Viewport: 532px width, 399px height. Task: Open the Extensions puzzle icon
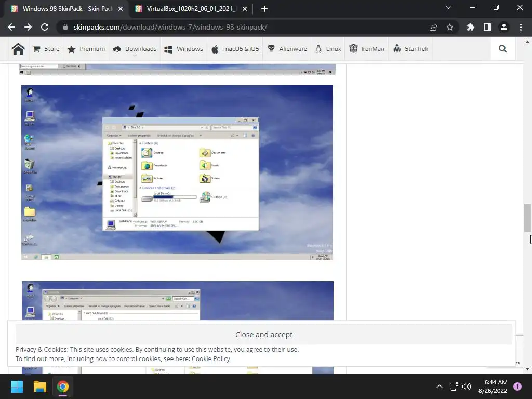click(470, 27)
